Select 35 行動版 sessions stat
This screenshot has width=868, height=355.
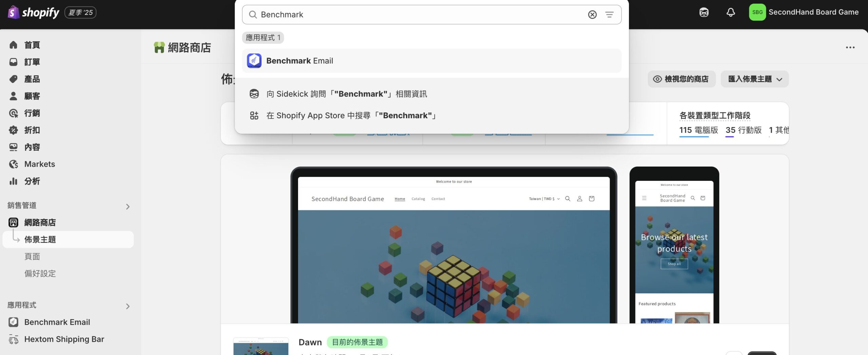click(743, 130)
